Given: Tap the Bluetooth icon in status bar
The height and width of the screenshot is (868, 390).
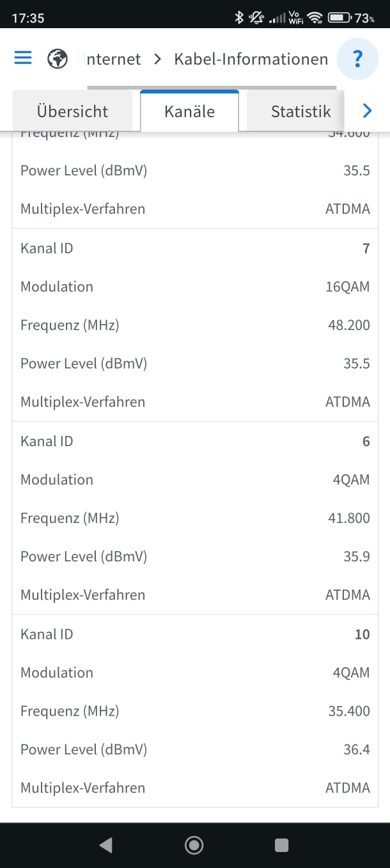Looking at the screenshot, I should [x=239, y=18].
